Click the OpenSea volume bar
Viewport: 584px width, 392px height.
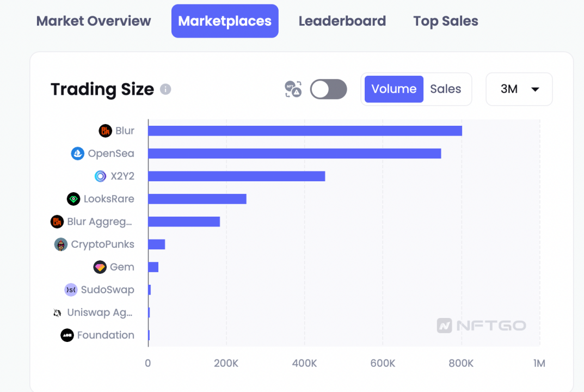[294, 154]
